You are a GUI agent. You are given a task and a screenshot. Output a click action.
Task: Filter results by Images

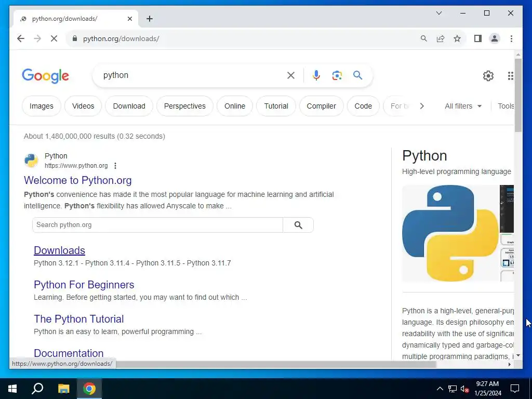[42, 106]
